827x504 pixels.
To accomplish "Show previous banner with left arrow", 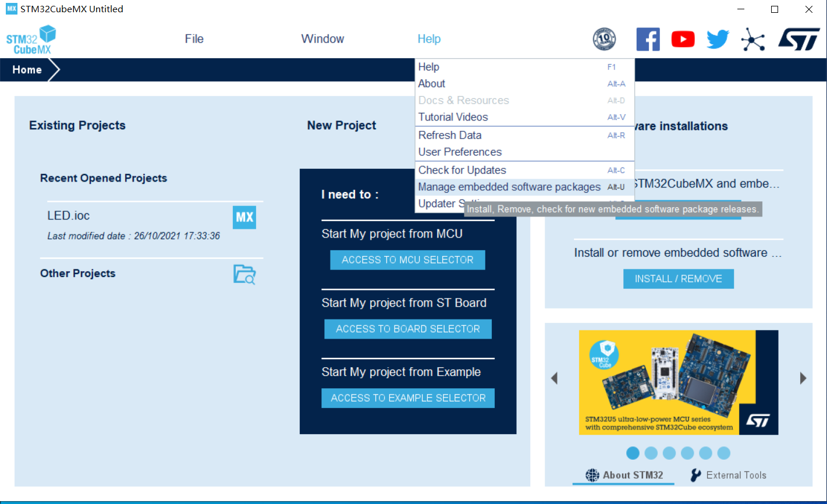I will click(554, 378).
